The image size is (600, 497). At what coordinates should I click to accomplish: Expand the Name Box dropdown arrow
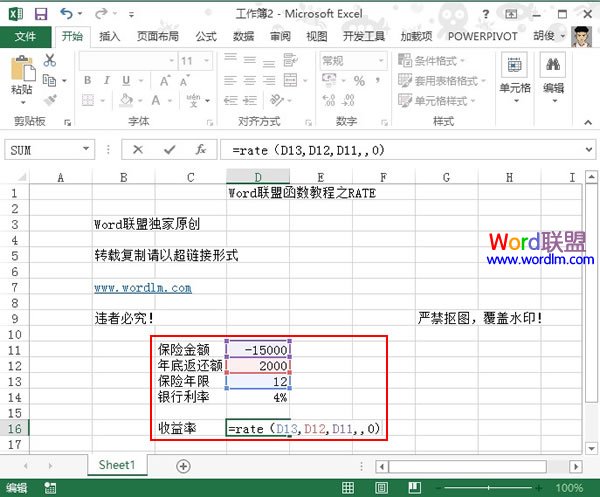click(x=86, y=149)
